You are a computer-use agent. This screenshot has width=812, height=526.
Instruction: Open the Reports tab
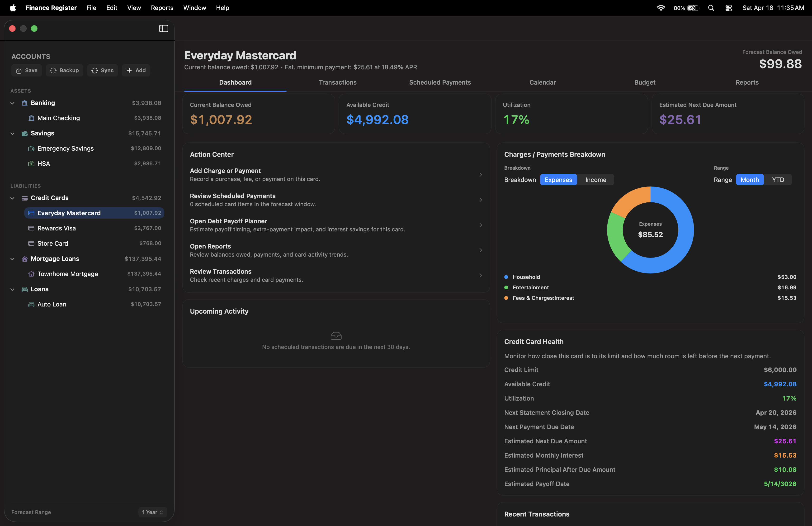(747, 82)
